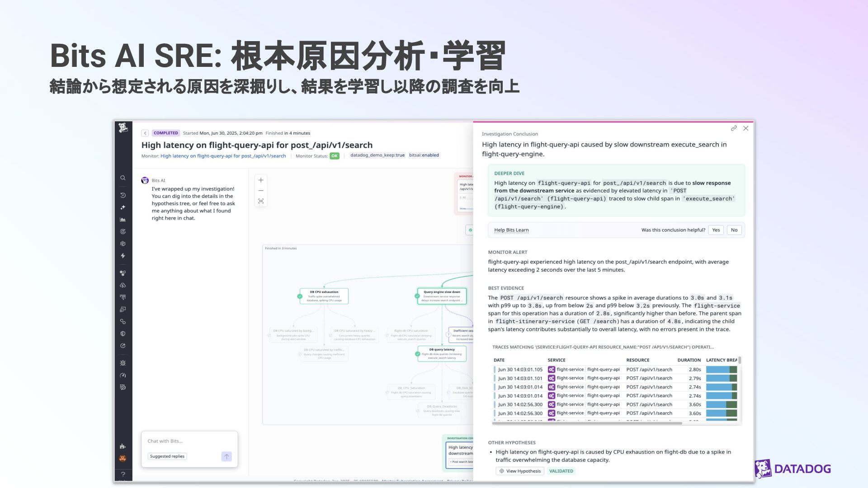Open the help question mark icon
This screenshot has width=868, height=488.
[x=123, y=474]
